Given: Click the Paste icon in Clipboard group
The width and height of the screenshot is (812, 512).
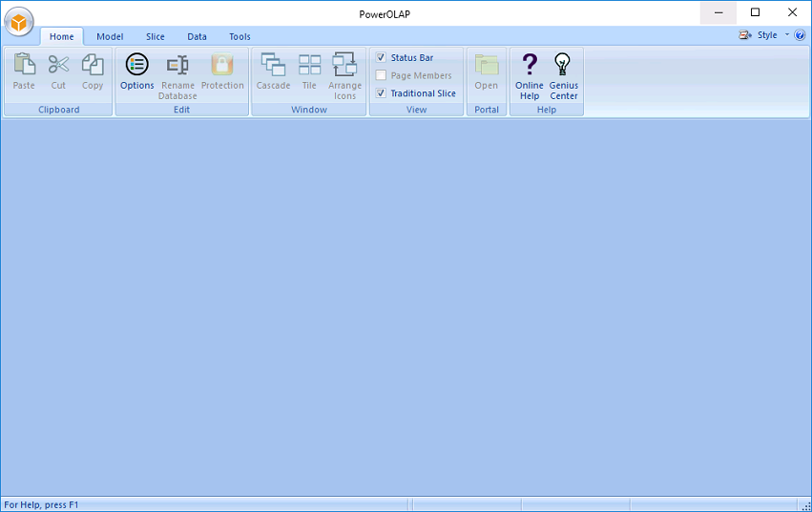Looking at the screenshot, I should tap(24, 66).
